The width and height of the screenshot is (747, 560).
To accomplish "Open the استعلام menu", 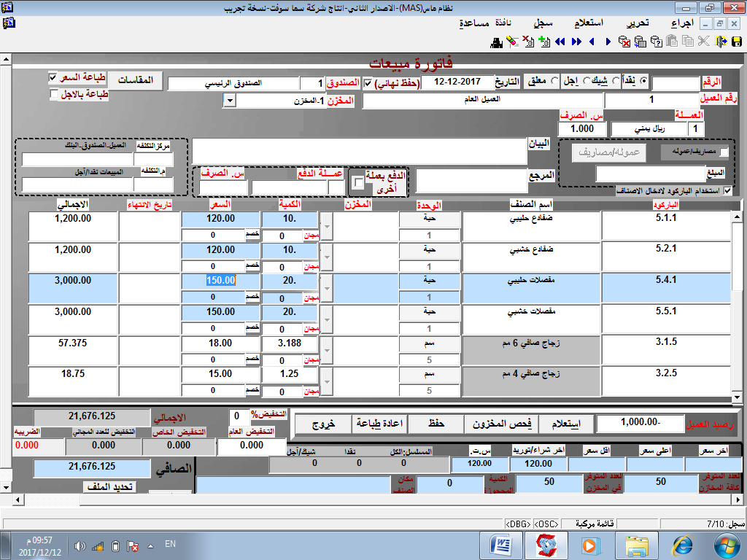I will (x=602, y=23).
